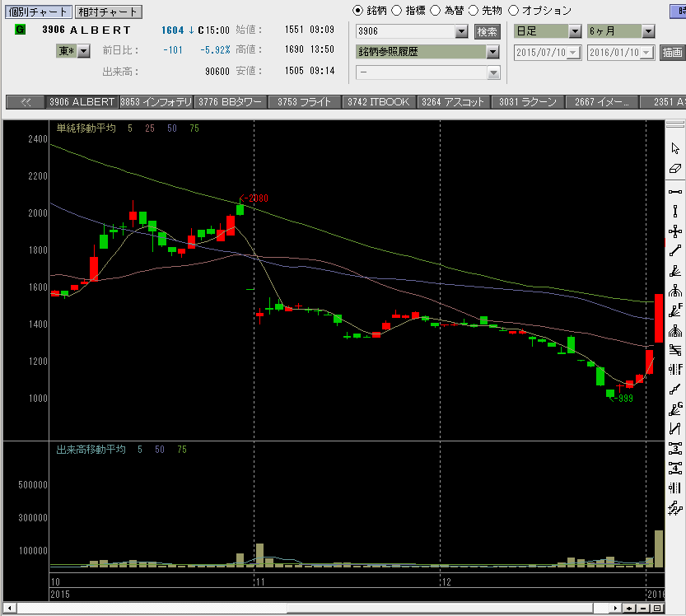
Task: Click the 検索 search button
Action: [x=488, y=31]
